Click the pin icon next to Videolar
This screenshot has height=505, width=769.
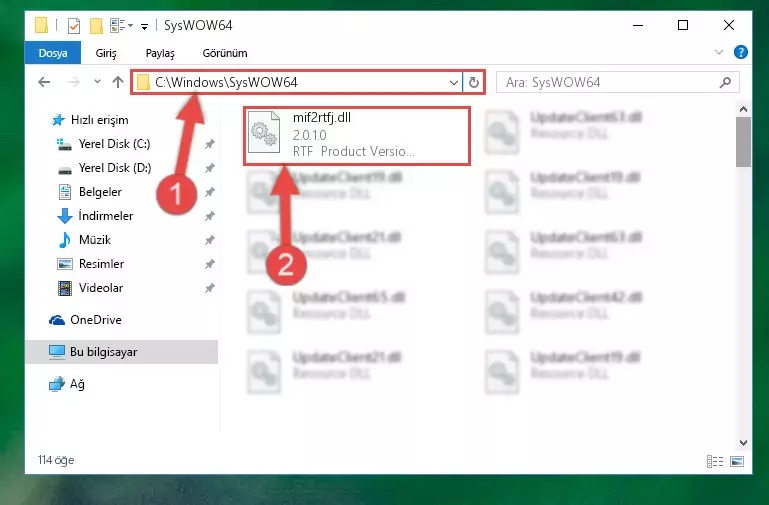pyautogui.click(x=209, y=288)
